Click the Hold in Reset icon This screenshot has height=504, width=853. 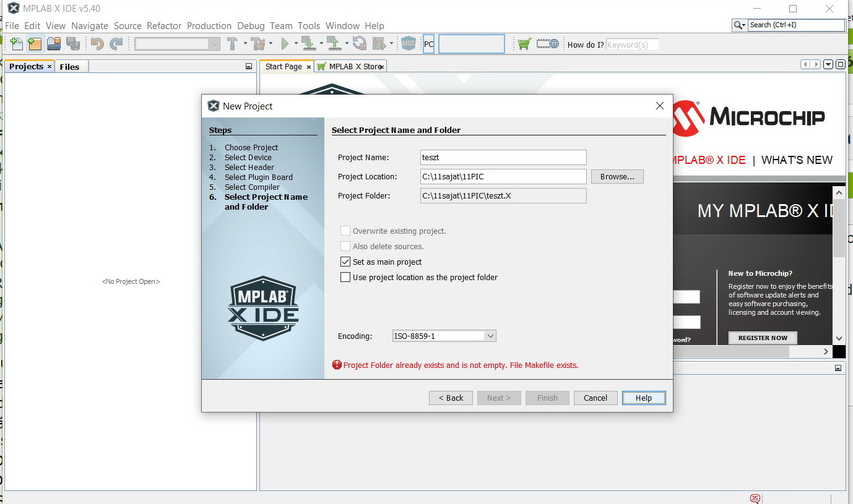point(359,44)
